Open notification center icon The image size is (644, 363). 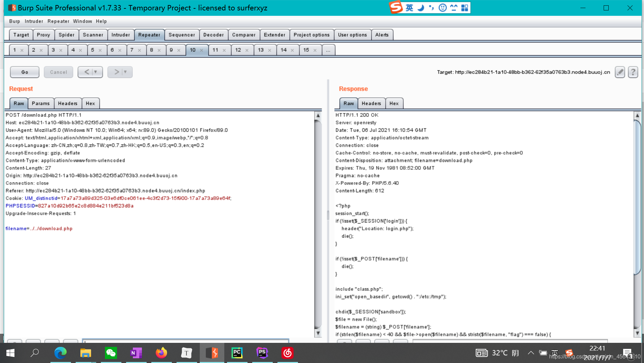(x=627, y=353)
